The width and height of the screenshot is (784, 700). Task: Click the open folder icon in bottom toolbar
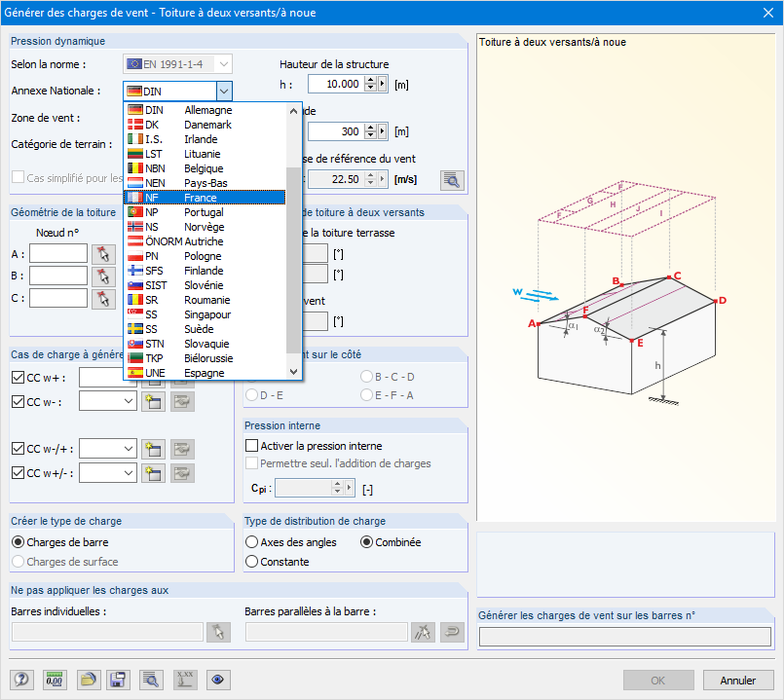point(89,680)
